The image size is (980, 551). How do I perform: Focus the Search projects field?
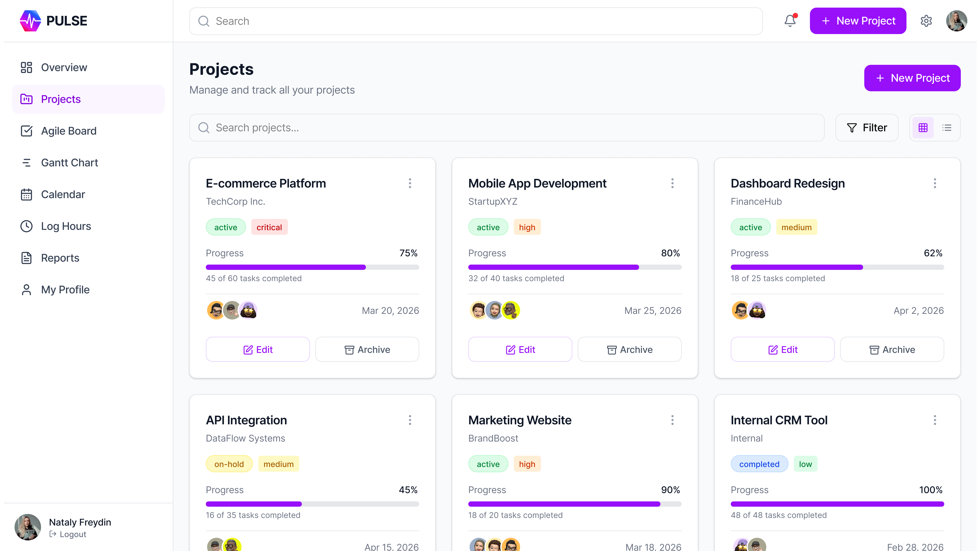[x=507, y=128]
